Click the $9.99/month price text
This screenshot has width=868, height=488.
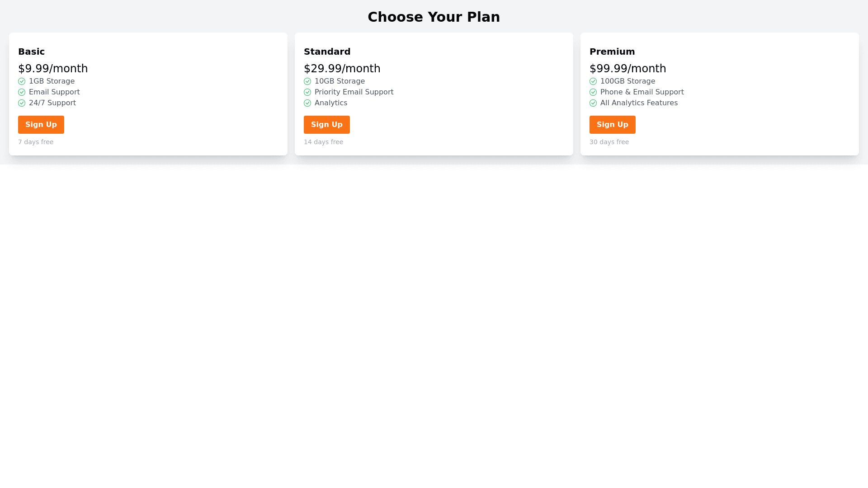(x=53, y=69)
